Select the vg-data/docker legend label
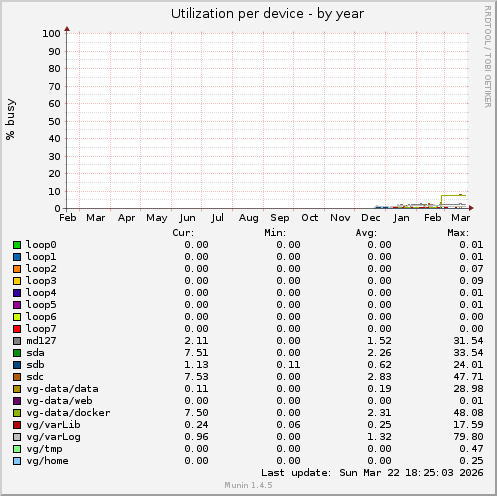The height and width of the screenshot is (496, 497). click(x=68, y=413)
